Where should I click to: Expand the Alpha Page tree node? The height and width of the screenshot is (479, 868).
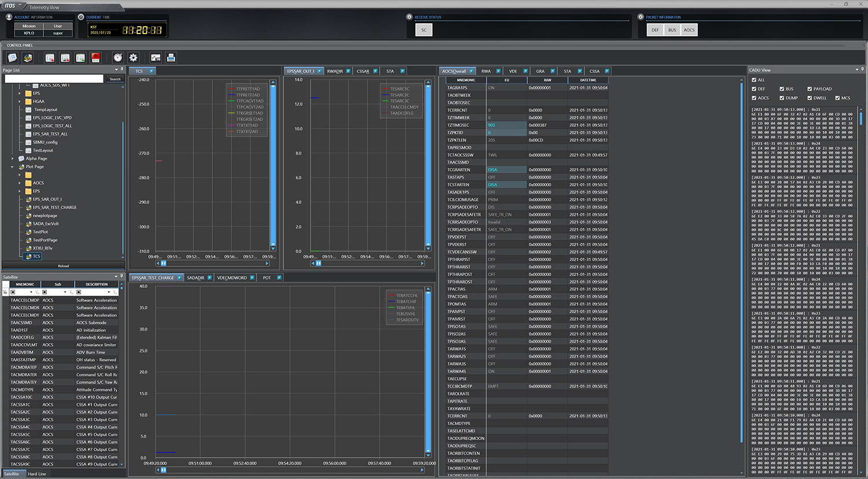click(13, 158)
